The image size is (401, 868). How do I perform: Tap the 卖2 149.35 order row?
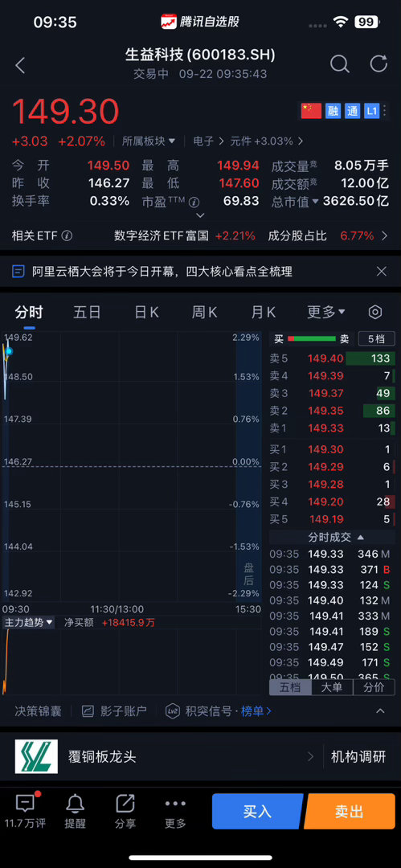pyautogui.click(x=332, y=411)
